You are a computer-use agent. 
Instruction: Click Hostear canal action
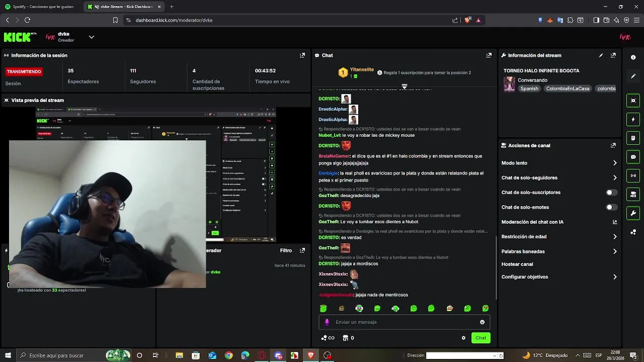click(517, 264)
